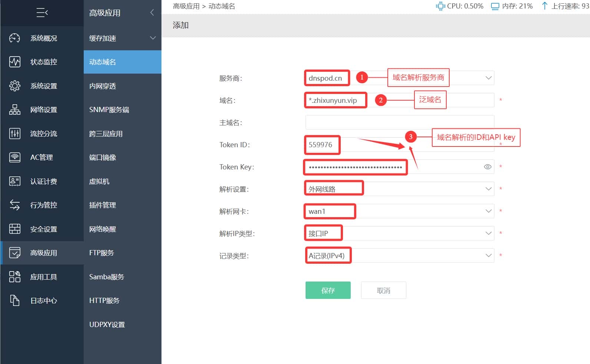590x364 pixels.
Task: Select the 网络设置 network icon
Action: (14, 109)
